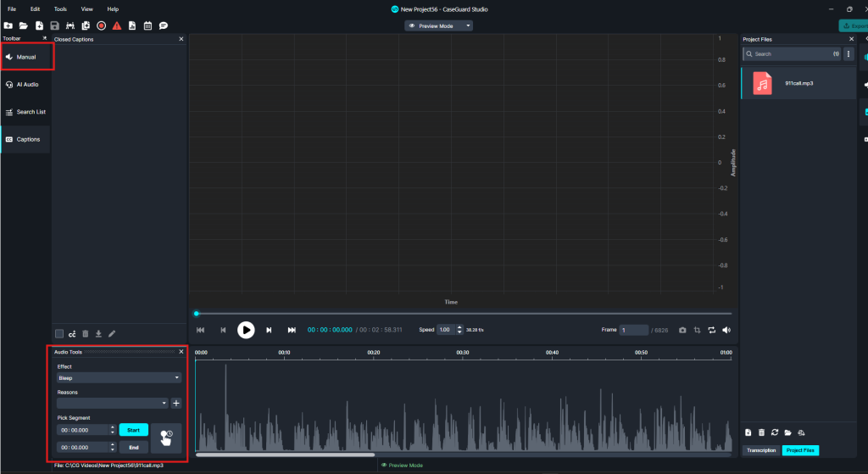The width and height of the screenshot is (868, 474).
Task: Click the red warning triangle icon
Action: (x=116, y=25)
